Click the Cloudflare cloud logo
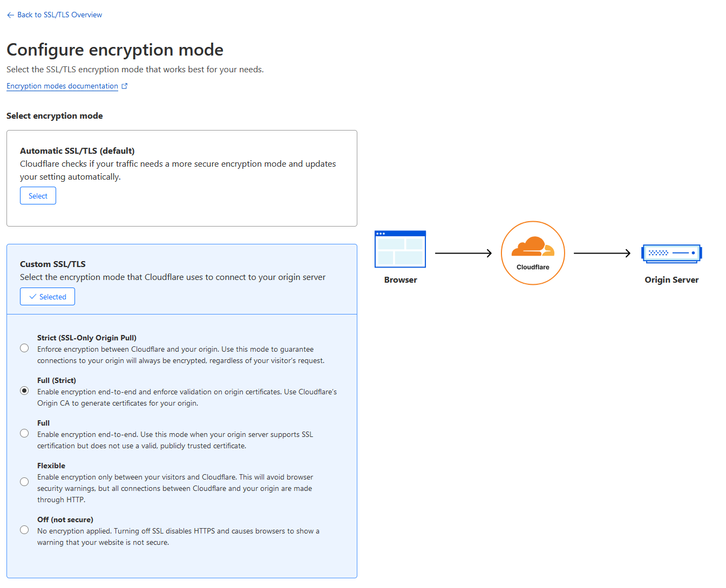The width and height of the screenshot is (726, 588). (533, 247)
